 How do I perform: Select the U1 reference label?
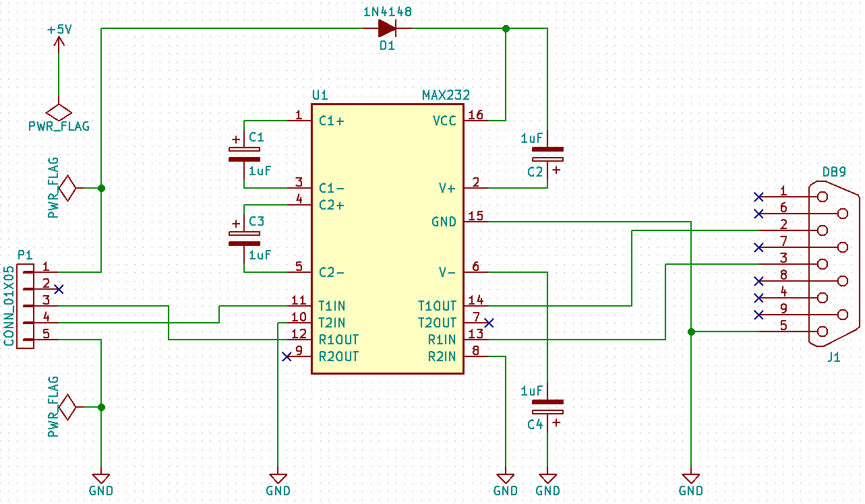[x=320, y=95]
